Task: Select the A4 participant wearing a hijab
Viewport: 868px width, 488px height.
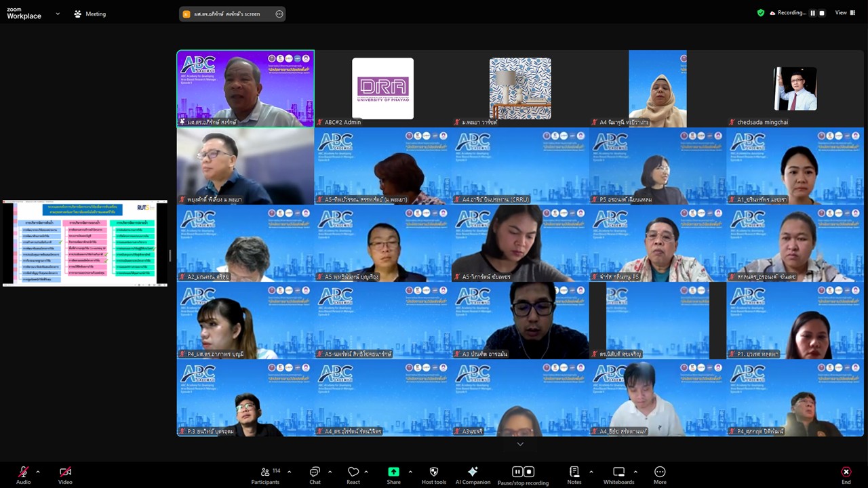Action: tap(658, 88)
